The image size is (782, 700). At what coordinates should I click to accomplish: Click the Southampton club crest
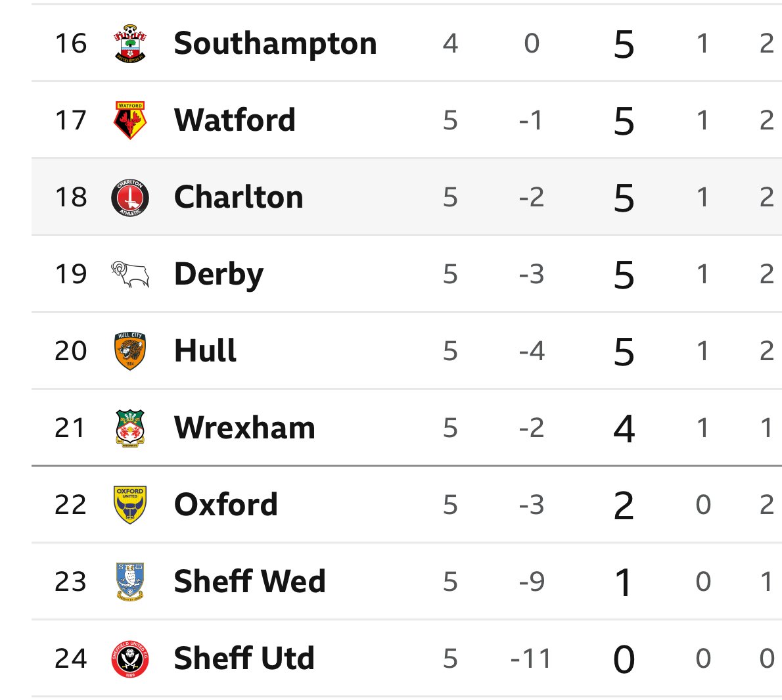point(130,43)
